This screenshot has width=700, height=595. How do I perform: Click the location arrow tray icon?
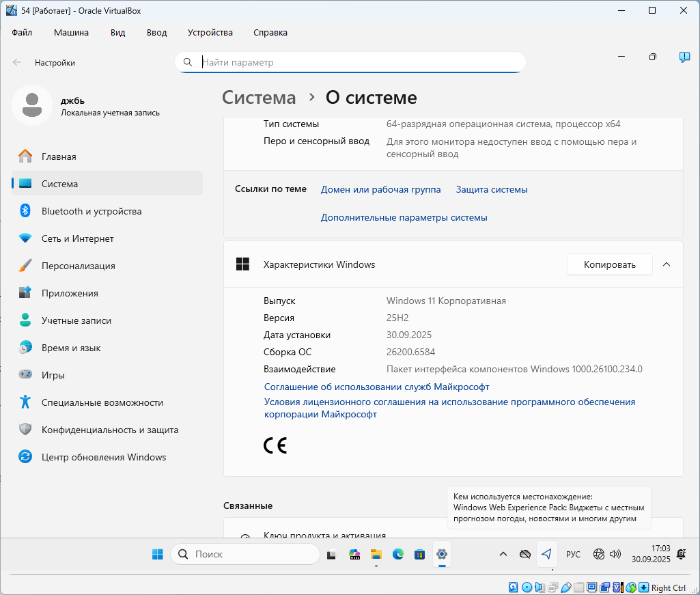pyautogui.click(x=546, y=554)
